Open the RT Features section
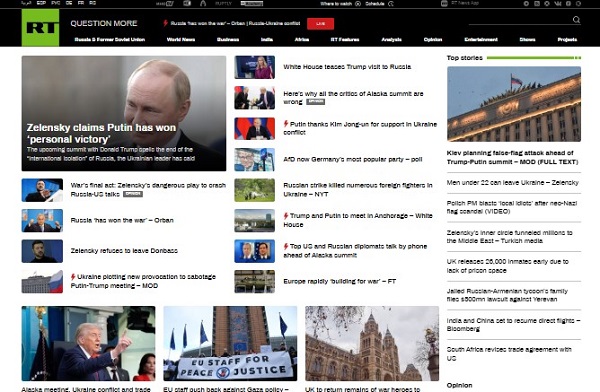Viewport: 600px width, 392px height. 345,39
